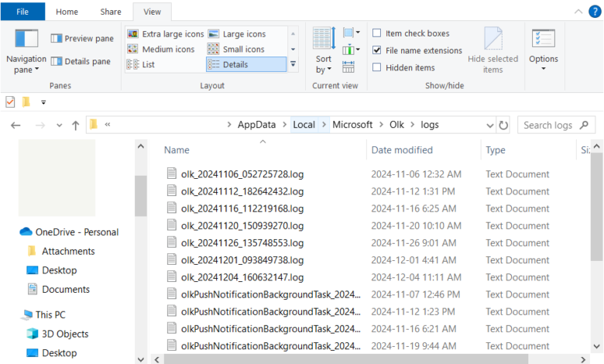Open the Recent locations dropdown arrow
This screenshot has width=604, height=364.
(59, 125)
